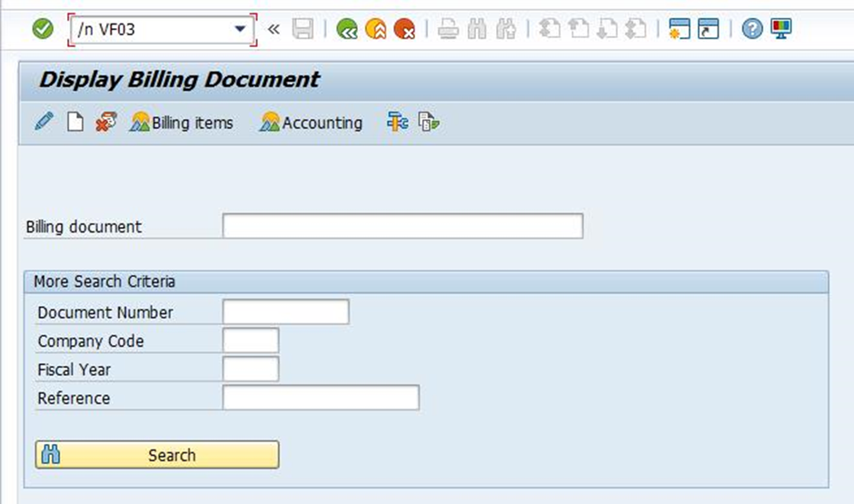Viewport: 854px width, 504px height.
Task: Click into the Reference field
Action: point(321,398)
